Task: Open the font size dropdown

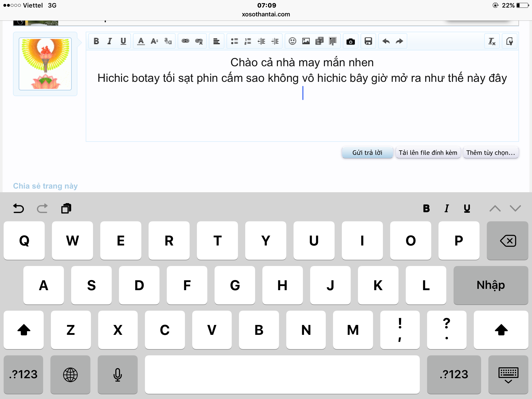Action: point(154,41)
